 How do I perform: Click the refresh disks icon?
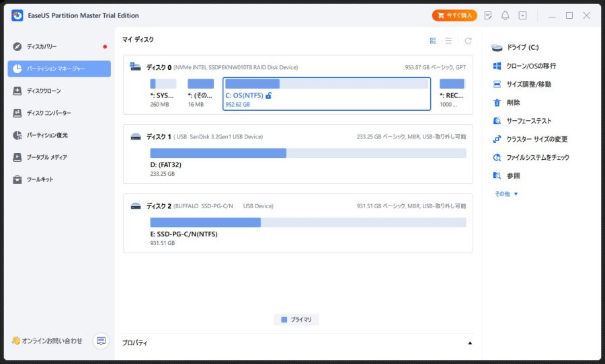(x=468, y=41)
